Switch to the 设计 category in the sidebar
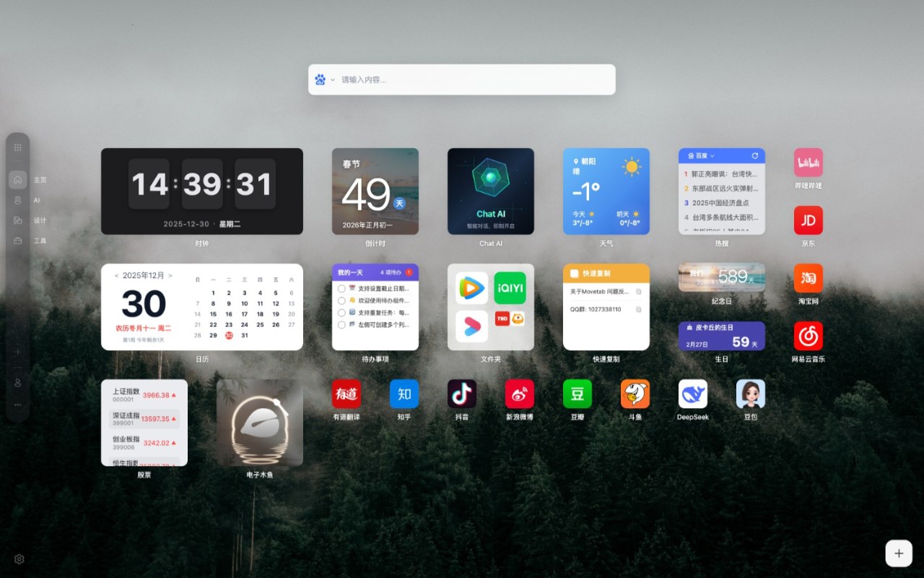The height and width of the screenshot is (578, 924). (x=18, y=220)
